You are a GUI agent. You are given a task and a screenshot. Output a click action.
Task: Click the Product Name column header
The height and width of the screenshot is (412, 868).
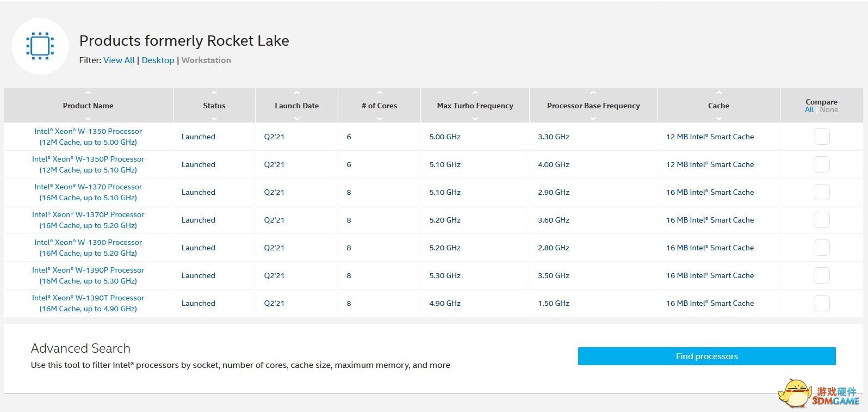point(88,106)
